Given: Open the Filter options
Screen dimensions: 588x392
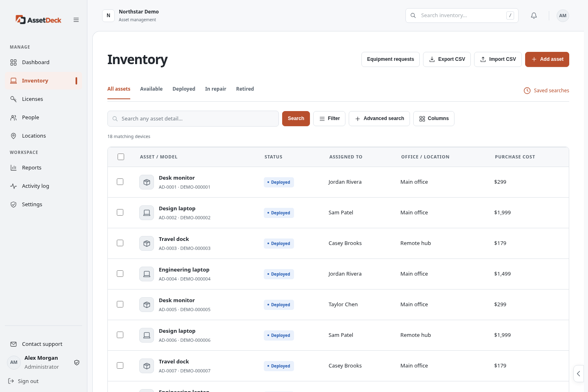Looking at the screenshot, I should (329, 118).
